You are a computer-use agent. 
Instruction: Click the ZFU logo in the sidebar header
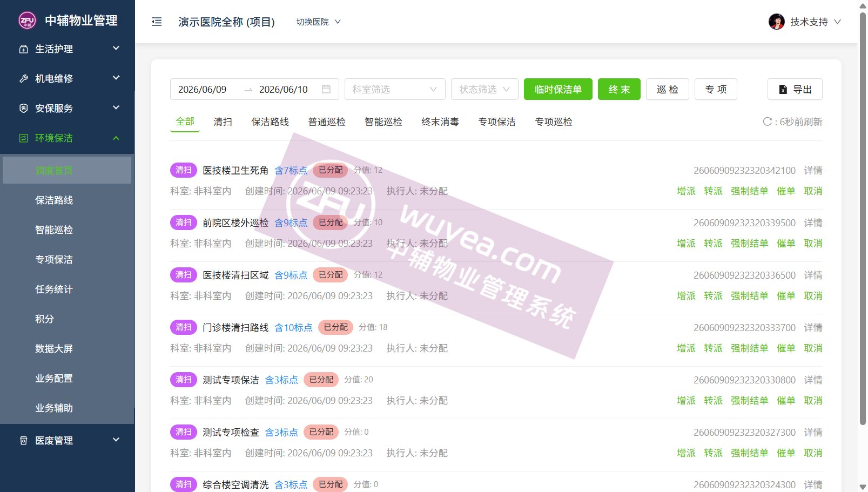[x=27, y=21]
